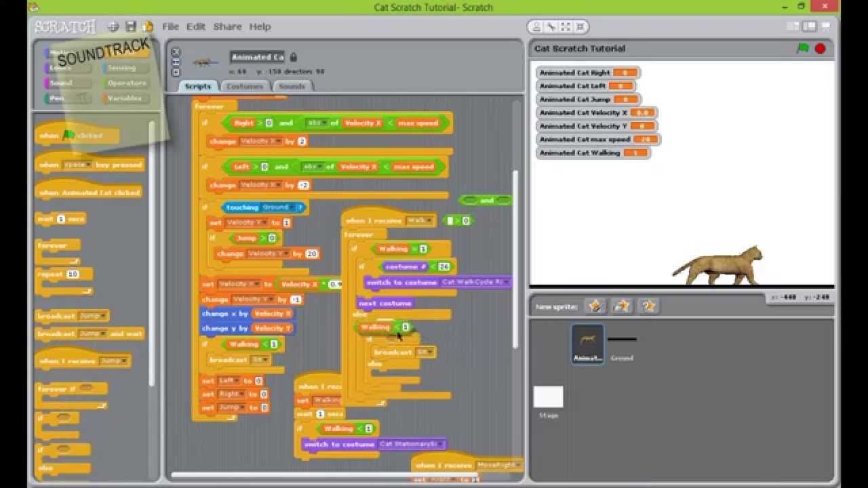Open the File menu

170,26
